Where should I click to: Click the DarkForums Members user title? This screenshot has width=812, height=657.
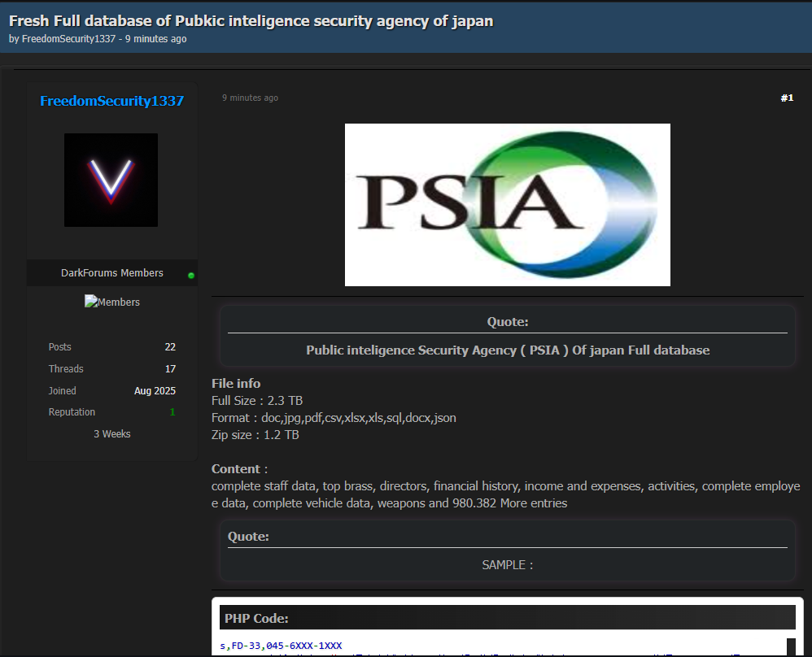point(112,273)
